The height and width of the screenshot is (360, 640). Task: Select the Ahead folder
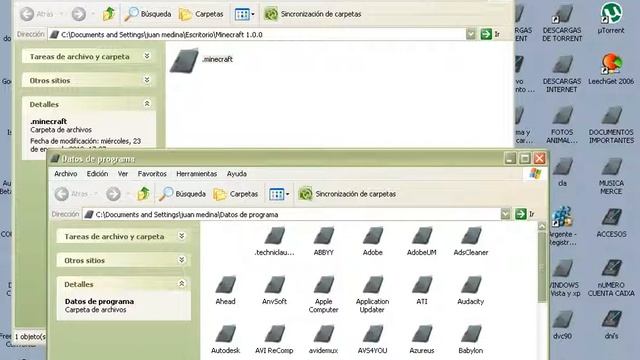pos(225,290)
